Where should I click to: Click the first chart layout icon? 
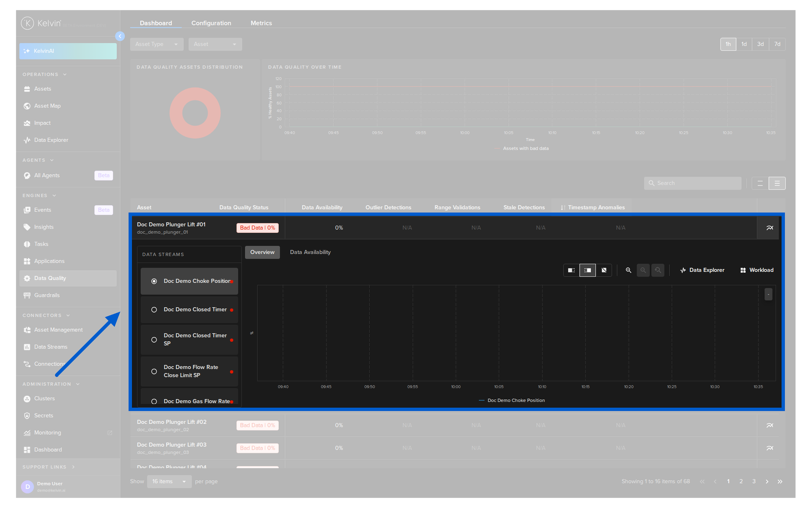point(571,270)
